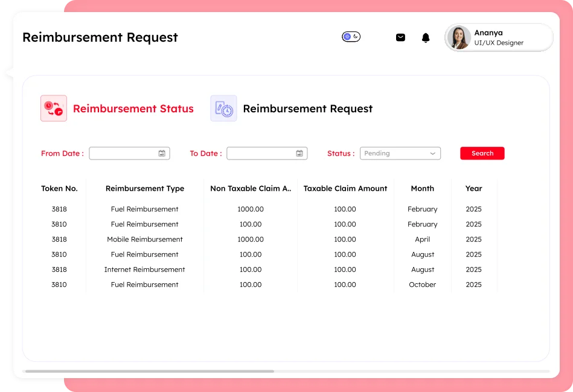Open the mail envelope icon
The image size is (573, 392).
[x=400, y=37]
